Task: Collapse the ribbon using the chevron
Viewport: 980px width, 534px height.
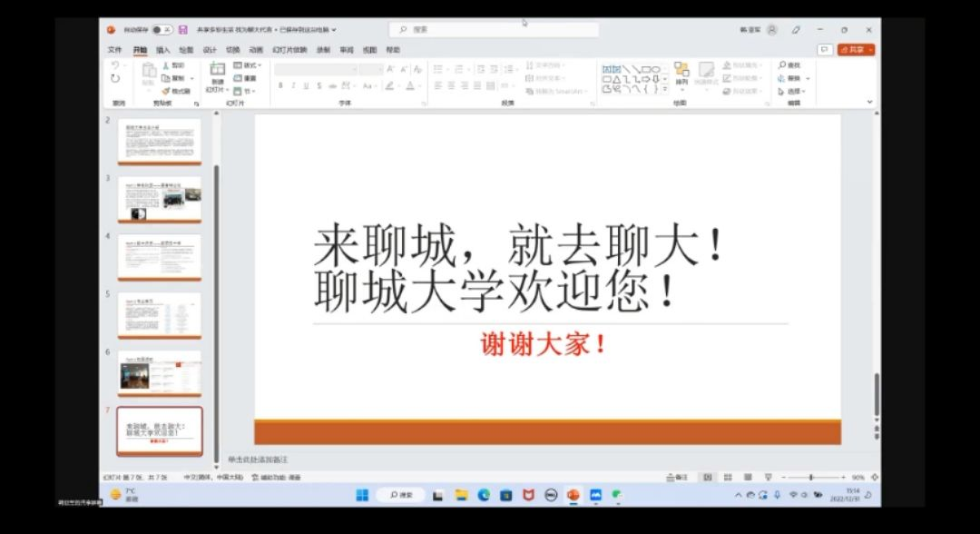Action: [870, 103]
